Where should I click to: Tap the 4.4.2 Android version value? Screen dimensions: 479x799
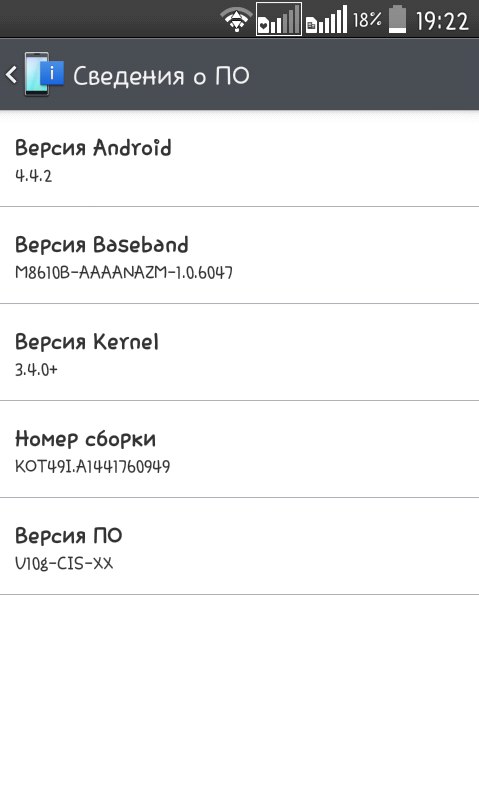coord(34,176)
